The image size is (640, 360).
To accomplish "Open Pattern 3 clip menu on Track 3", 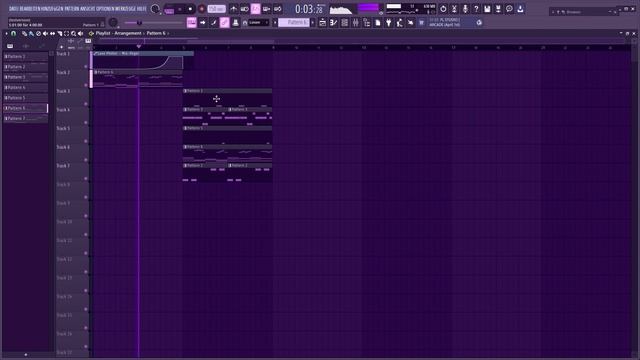I will pos(185,91).
